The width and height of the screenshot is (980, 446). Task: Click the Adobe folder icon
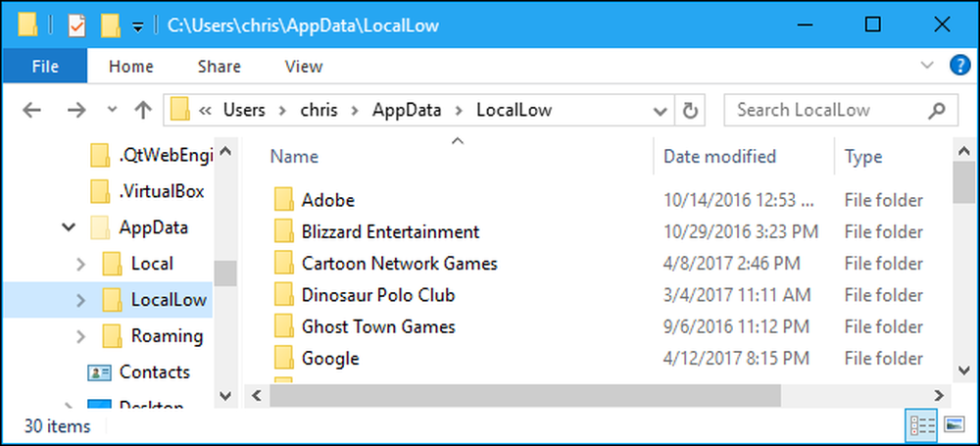pyautogui.click(x=283, y=200)
